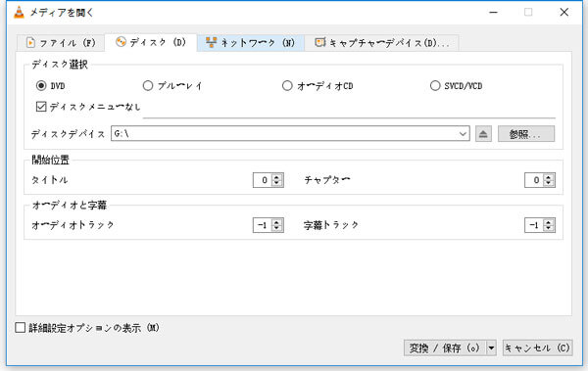
Task: Increase the オーディオトラック value
Action: pos(276,222)
